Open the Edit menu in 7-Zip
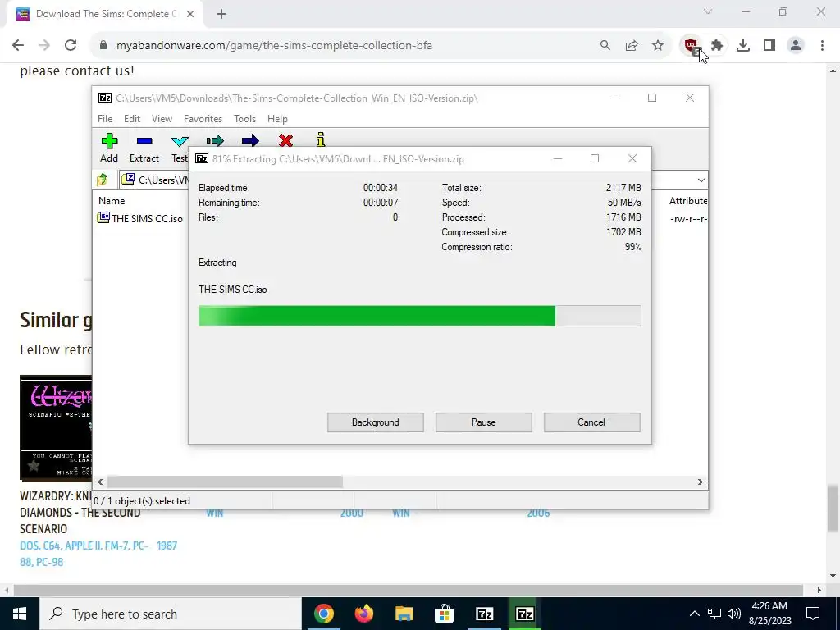 coord(132,119)
